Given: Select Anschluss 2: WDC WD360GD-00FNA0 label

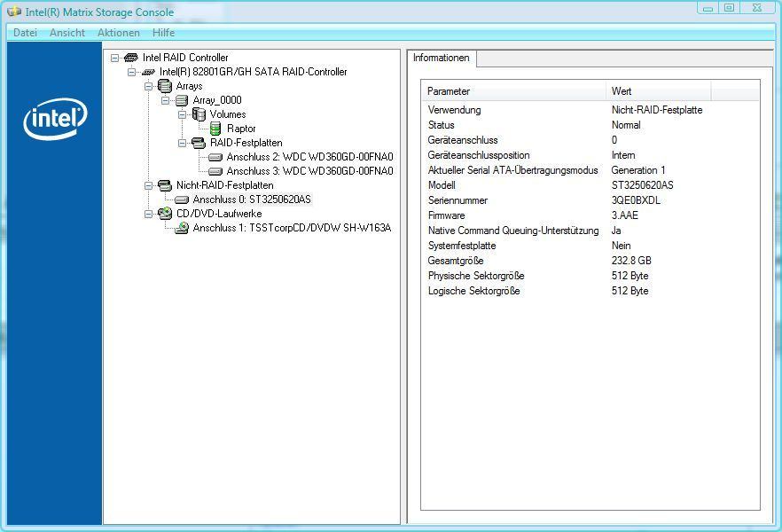Looking at the screenshot, I should pos(309,157).
